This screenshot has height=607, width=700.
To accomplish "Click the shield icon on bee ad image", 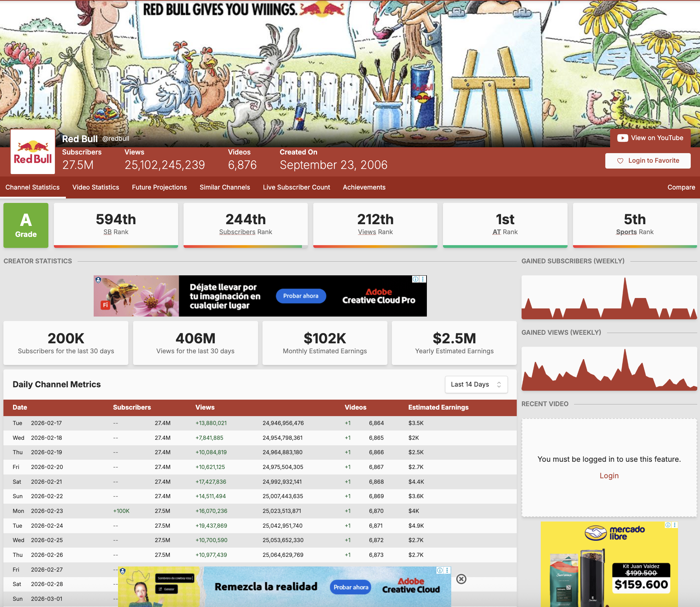I will pyautogui.click(x=98, y=280).
